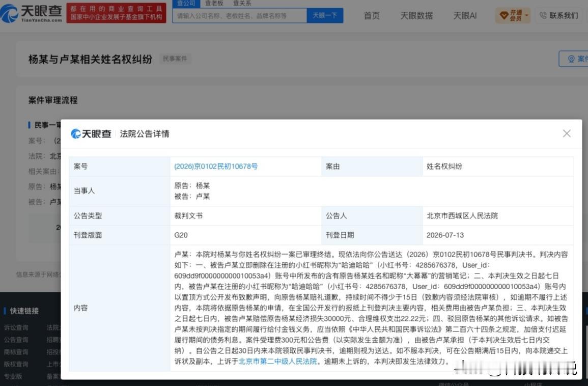The width and height of the screenshot is (588, 386).
Task: Click the 天眼查 logo in the page header
Action: pos(32,13)
